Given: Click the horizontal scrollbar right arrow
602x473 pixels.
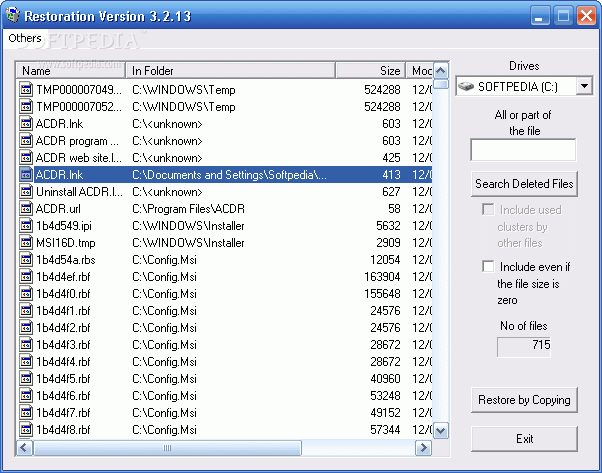Looking at the screenshot, I should coord(425,448).
